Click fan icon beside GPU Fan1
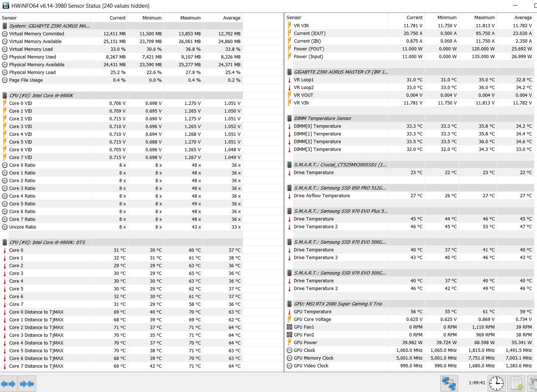537x392 pixels. (289, 327)
